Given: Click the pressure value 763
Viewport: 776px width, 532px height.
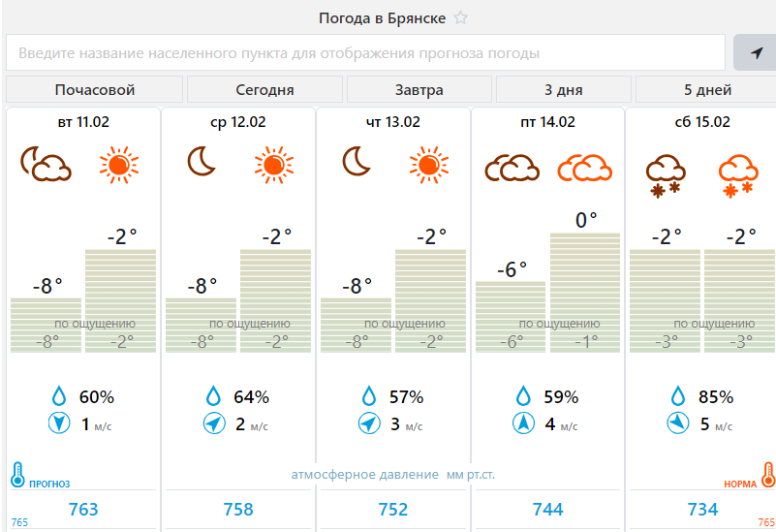Looking at the screenshot, I should tap(83, 509).
